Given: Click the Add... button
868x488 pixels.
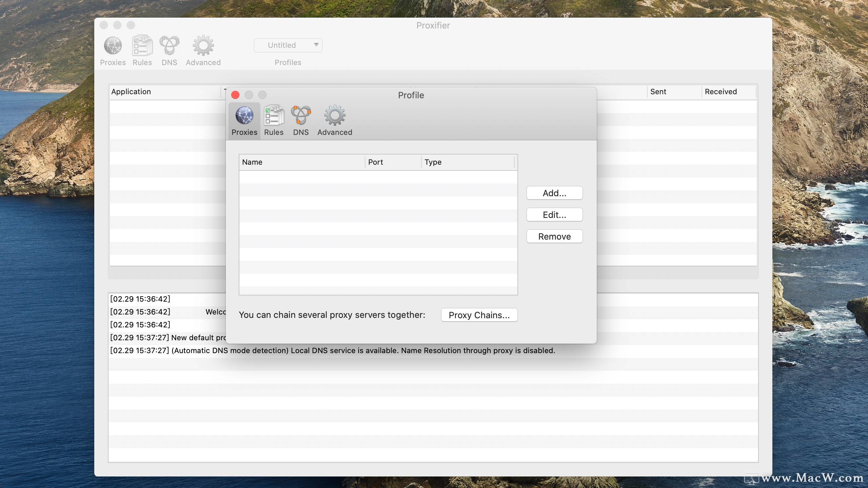Looking at the screenshot, I should coord(554,193).
